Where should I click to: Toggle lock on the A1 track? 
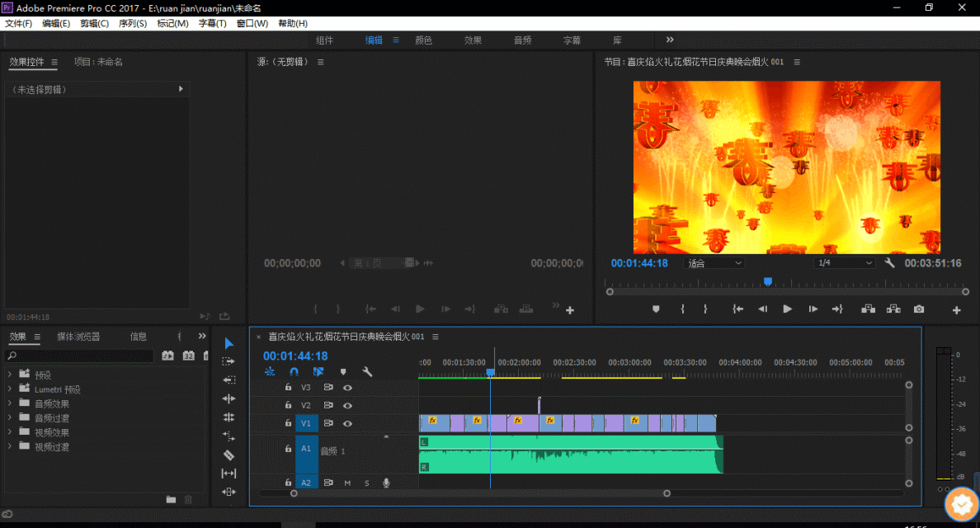288,449
